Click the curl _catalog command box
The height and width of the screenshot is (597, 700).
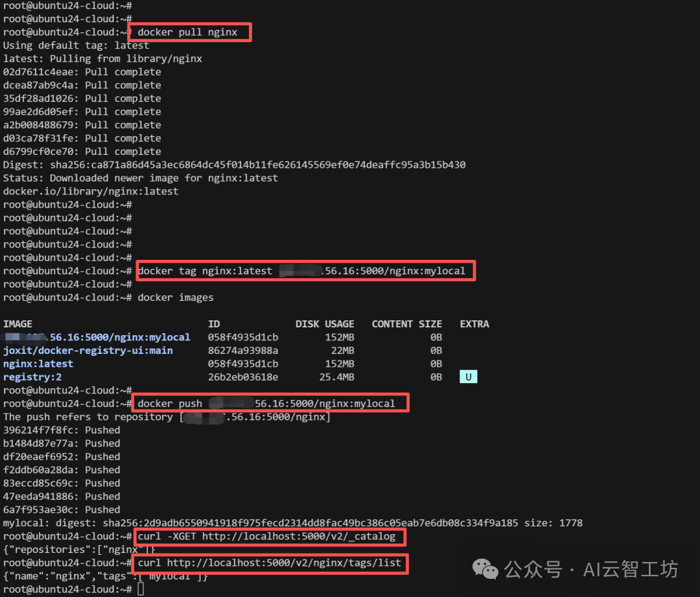click(269, 537)
